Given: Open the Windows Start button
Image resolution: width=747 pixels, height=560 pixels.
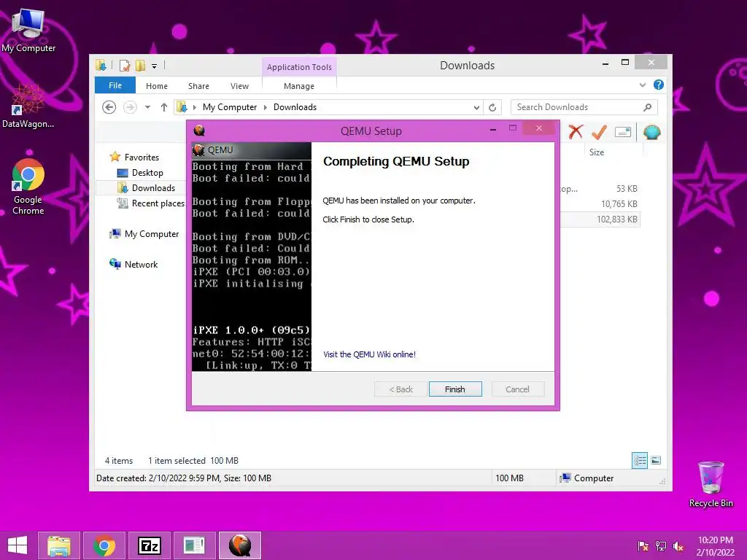Looking at the screenshot, I should (x=18, y=545).
